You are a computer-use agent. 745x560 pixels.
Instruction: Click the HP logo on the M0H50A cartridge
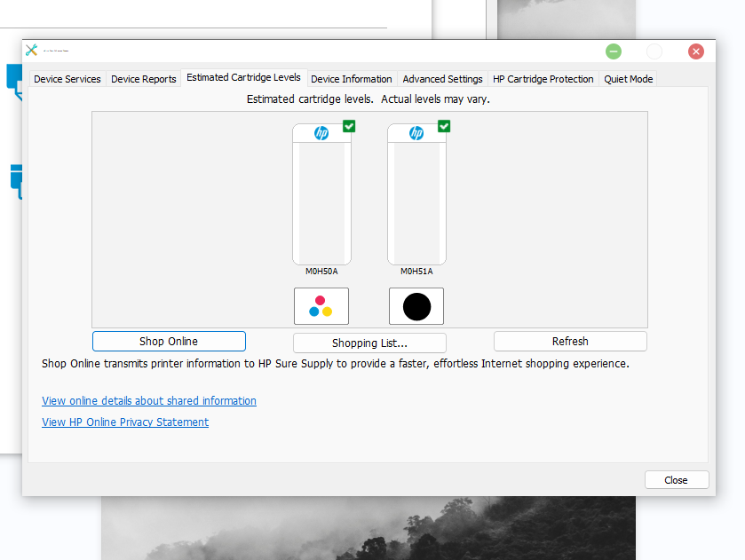321,133
